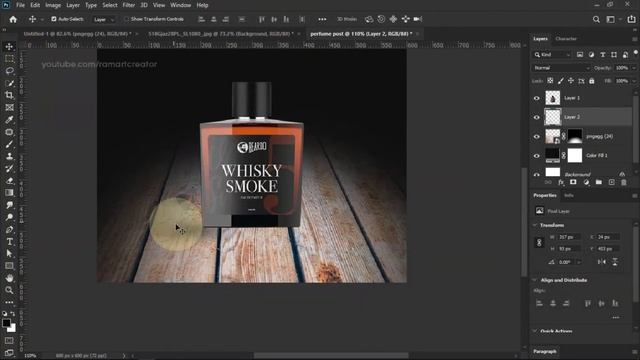
Task: Click the Paragraph panel tab
Action: [545, 351]
